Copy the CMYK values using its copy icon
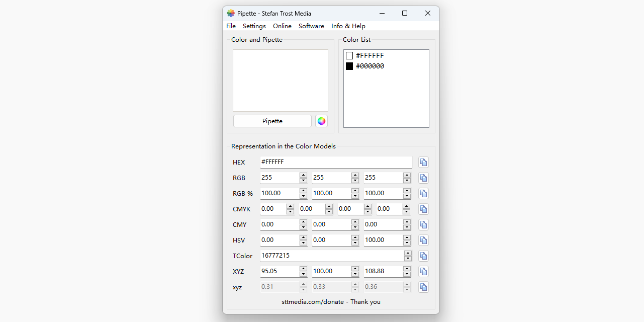The image size is (644, 322). coord(423,209)
